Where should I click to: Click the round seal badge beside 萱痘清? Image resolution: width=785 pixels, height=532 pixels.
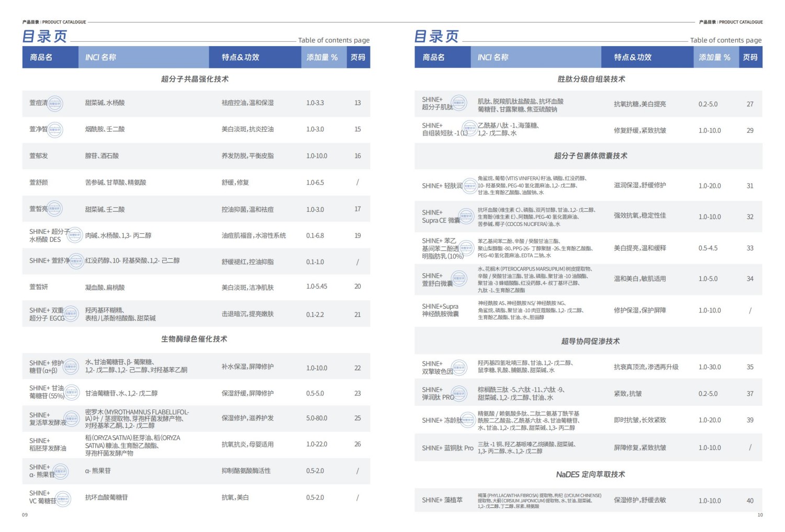point(55,104)
